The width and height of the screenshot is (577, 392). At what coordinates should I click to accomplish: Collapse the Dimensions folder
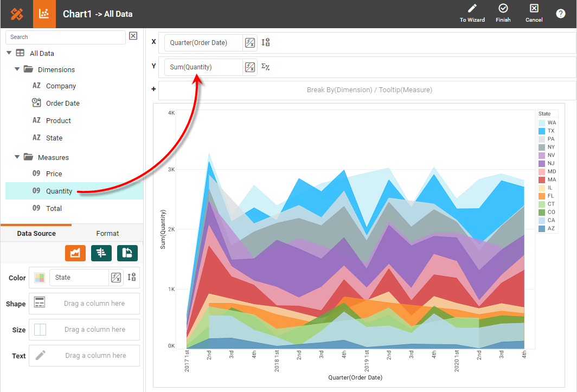[17, 69]
